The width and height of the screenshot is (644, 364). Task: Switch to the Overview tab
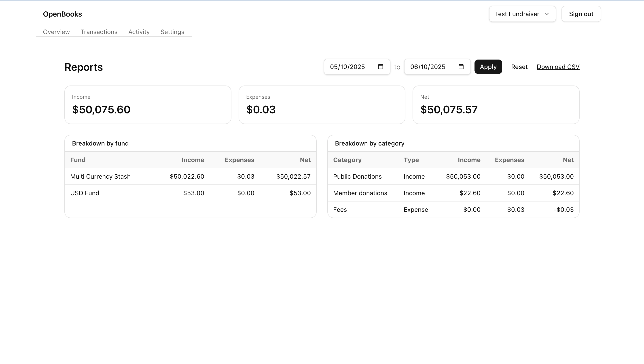pos(56,32)
